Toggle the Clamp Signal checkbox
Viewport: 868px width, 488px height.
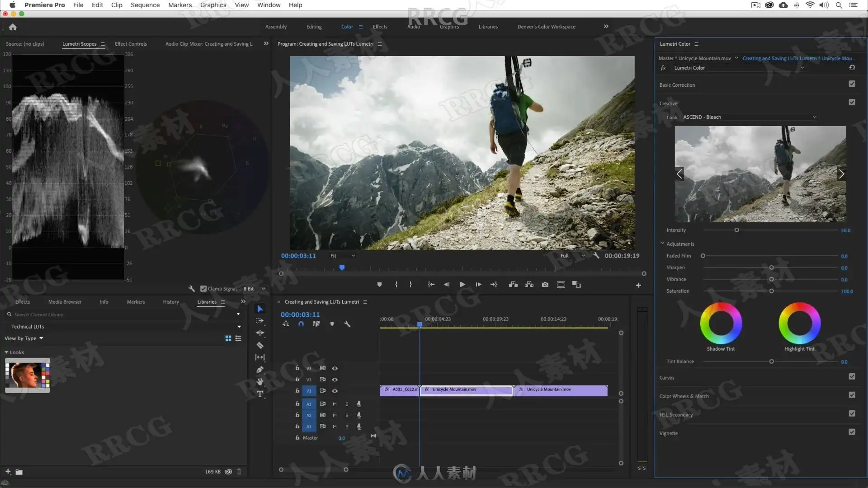click(x=203, y=289)
